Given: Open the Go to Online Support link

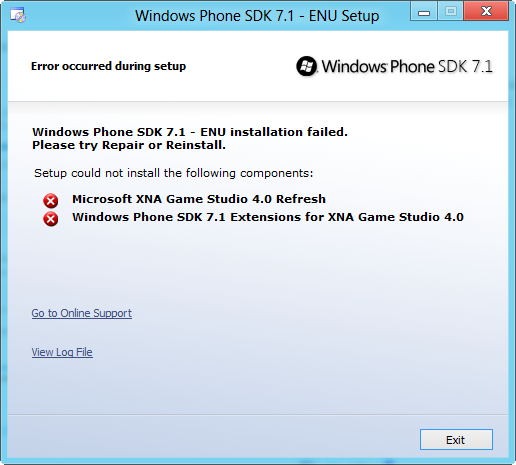Looking at the screenshot, I should (x=82, y=313).
